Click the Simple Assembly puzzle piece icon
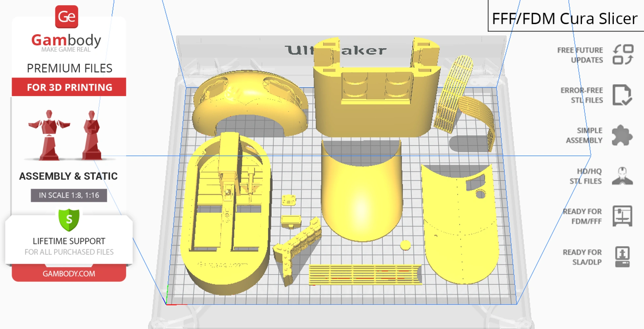This screenshot has height=329, width=644. tap(622, 135)
